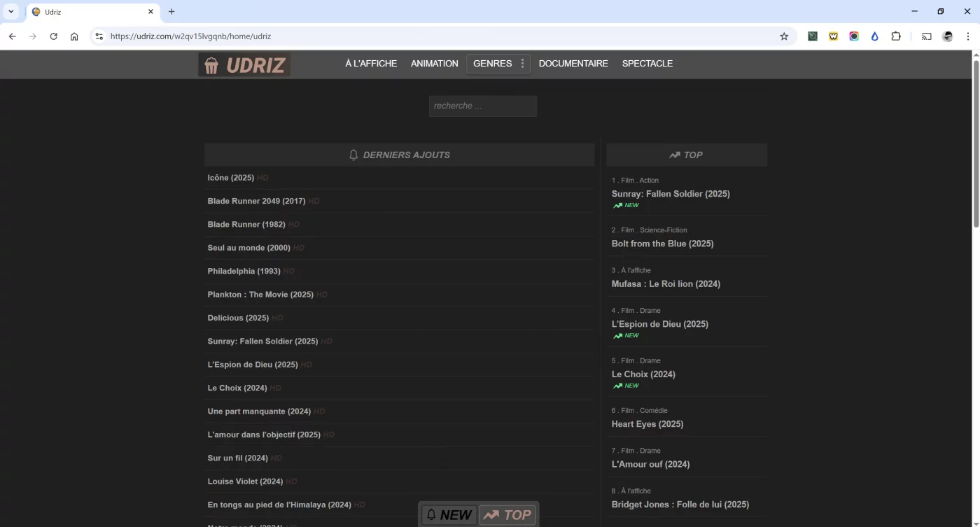Close the Udriz tab
The height and width of the screenshot is (527, 980).
[x=150, y=11]
